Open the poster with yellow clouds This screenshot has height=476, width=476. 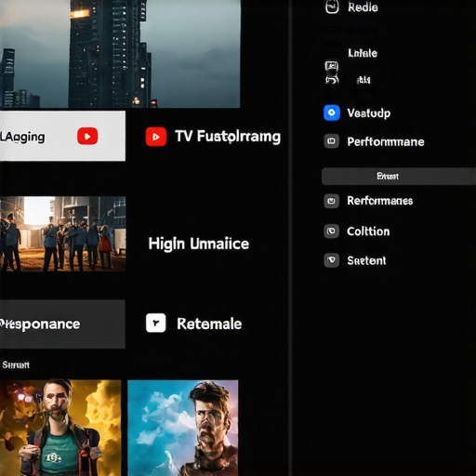point(60,428)
